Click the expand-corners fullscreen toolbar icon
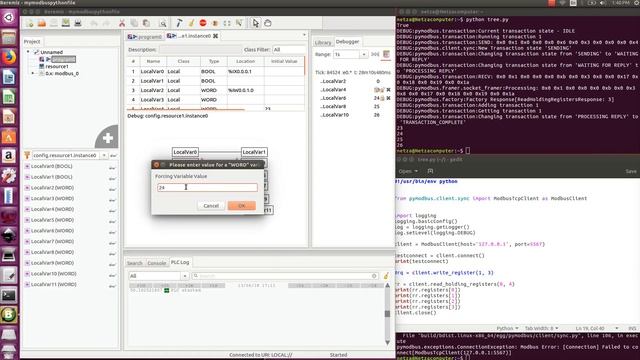 [x=227, y=23]
